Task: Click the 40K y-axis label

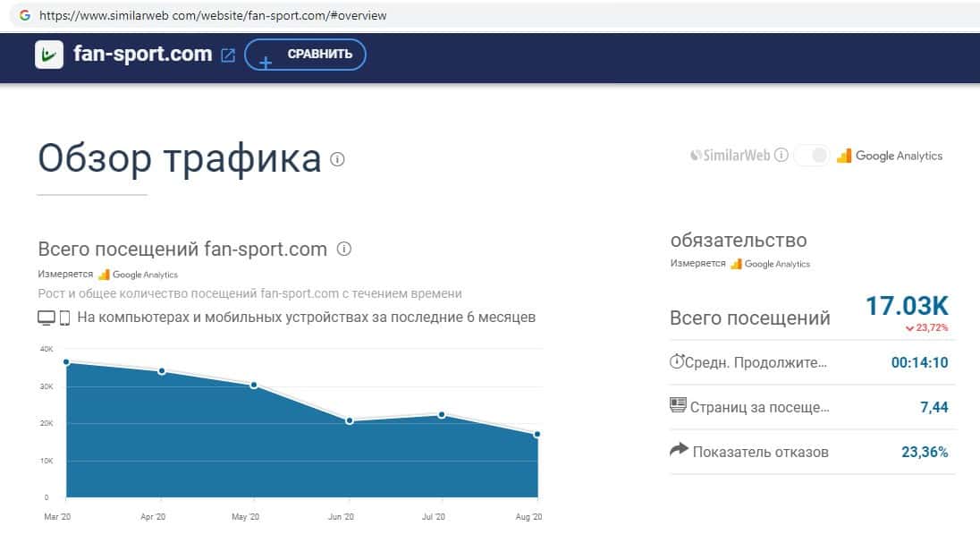Action: pos(46,349)
